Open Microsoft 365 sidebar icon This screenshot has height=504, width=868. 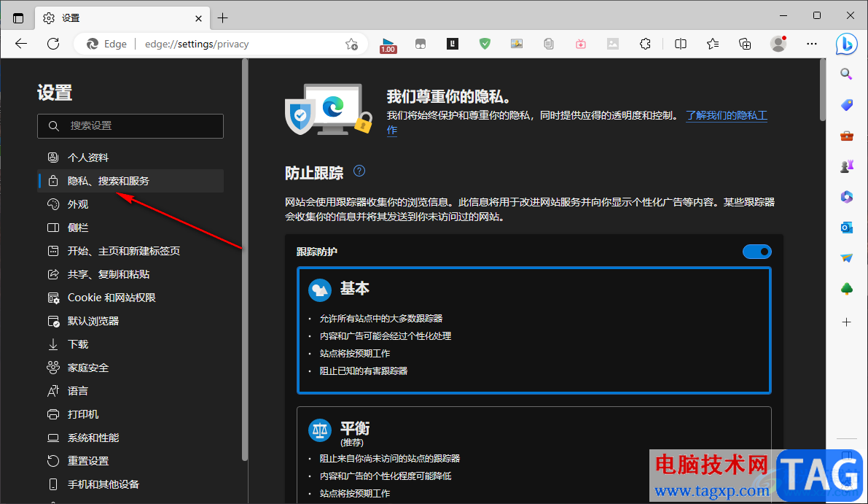(x=846, y=197)
